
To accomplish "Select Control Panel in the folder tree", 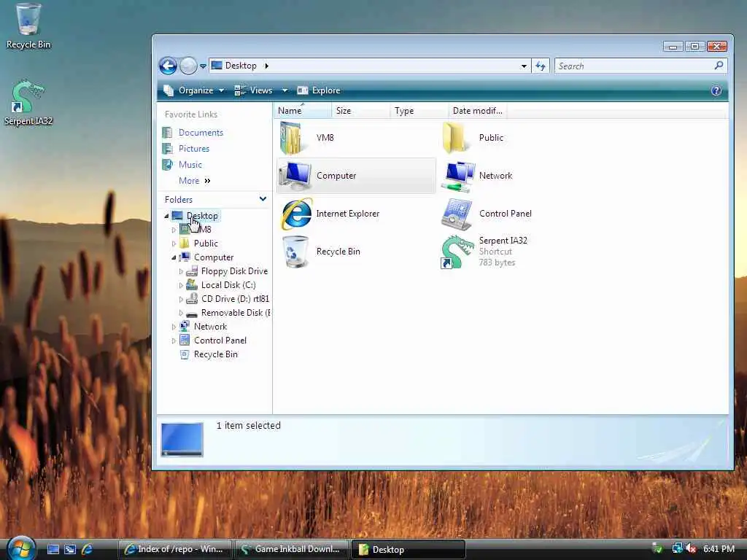I will [x=220, y=340].
